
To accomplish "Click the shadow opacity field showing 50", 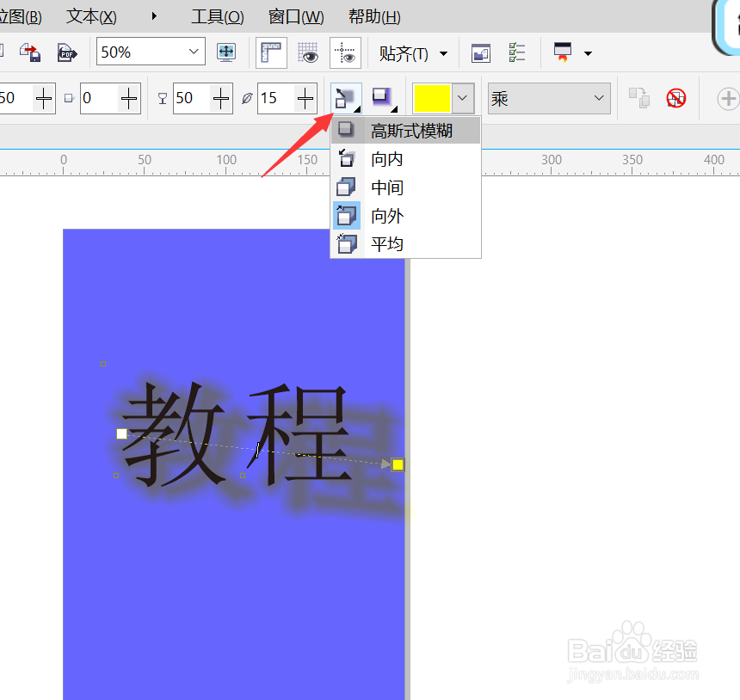I will point(192,98).
